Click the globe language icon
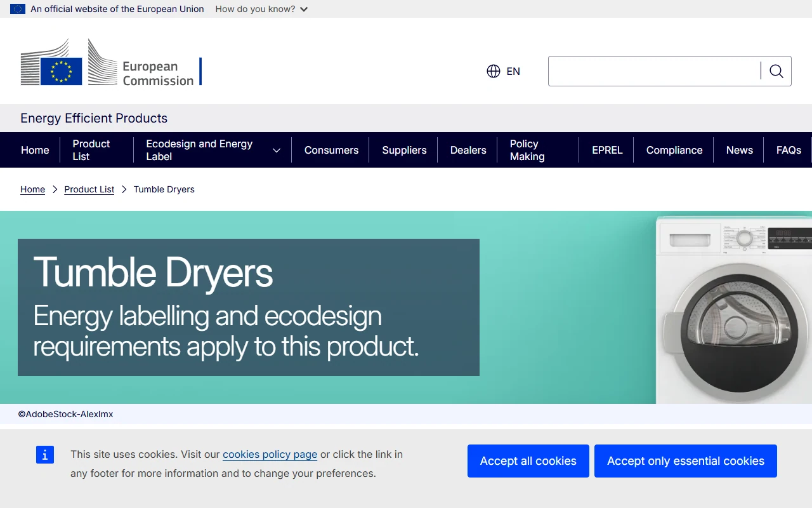 click(x=494, y=71)
